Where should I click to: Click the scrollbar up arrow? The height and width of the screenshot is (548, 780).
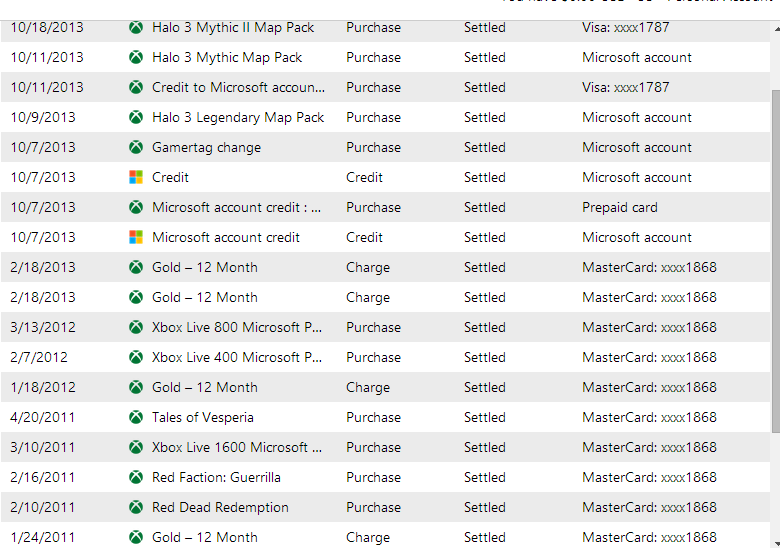pos(776,29)
